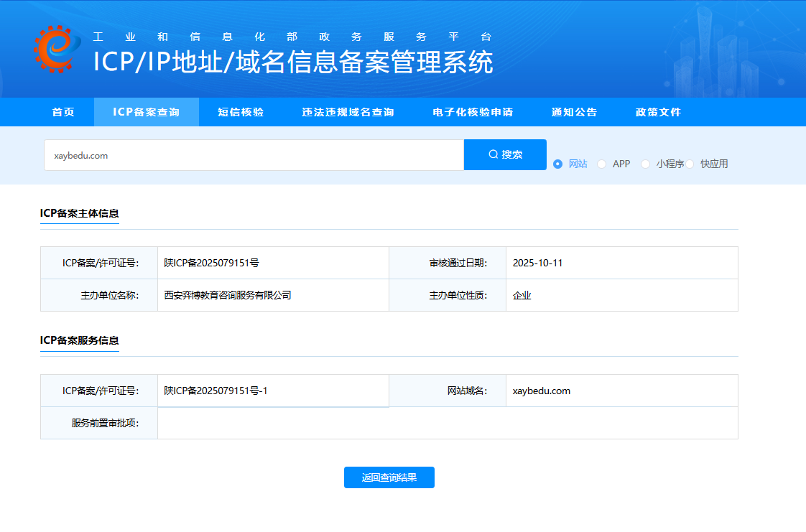The height and width of the screenshot is (532, 806).
Task: Click the 主办单位性质 label cell
Action: (448, 295)
